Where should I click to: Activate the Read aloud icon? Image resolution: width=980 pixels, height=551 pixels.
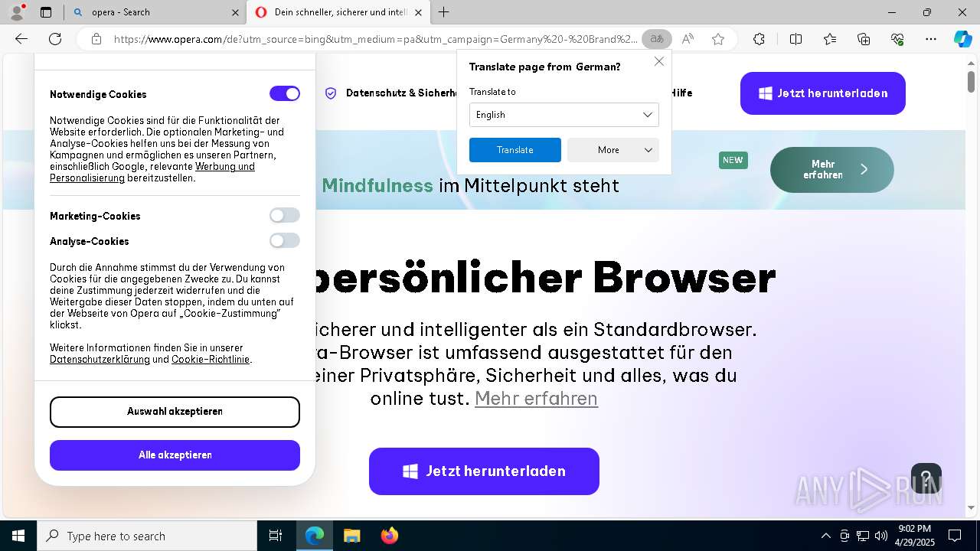tap(688, 39)
